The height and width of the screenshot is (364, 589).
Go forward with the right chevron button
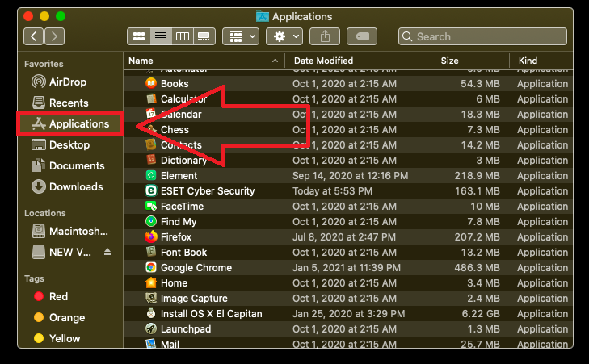[x=54, y=36]
